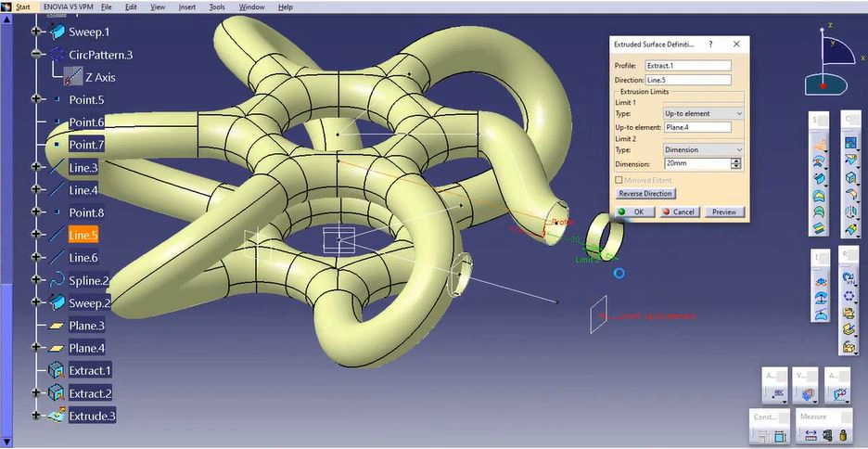This screenshot has height=449, width=868.
Task: Select Extract.1 in the specification tree
Action: pos(90,370)
